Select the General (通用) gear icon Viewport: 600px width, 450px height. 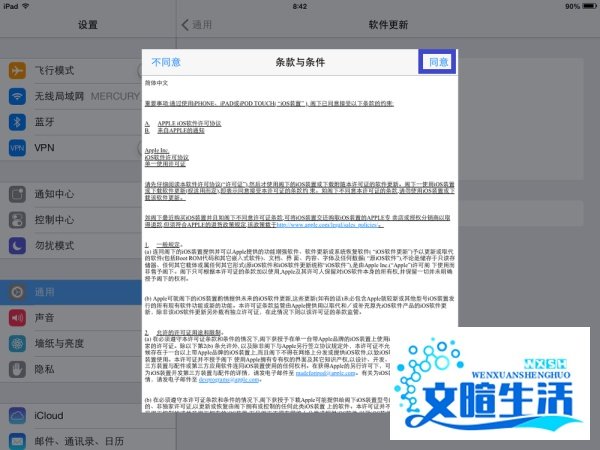[x=17, y=292]
